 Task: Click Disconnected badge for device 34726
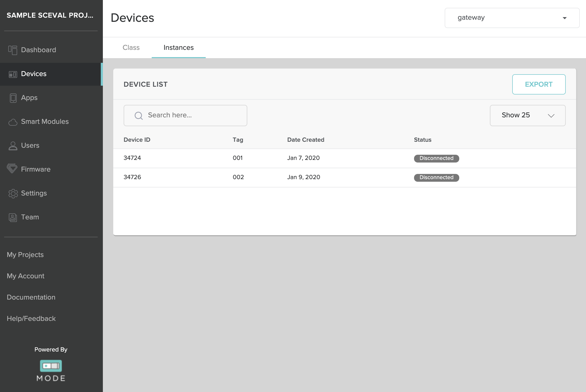tap(436, 178)
